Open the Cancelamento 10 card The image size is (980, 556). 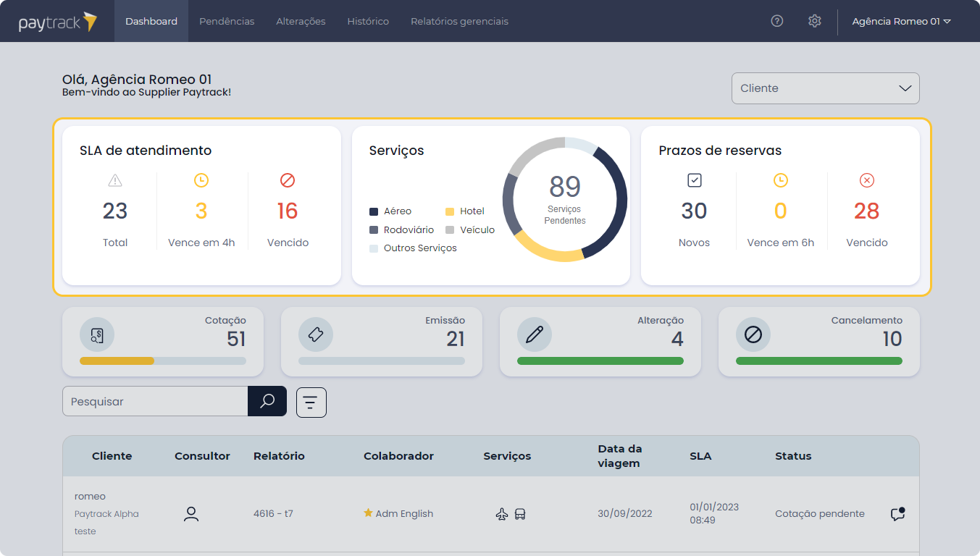pyautogui.click(x=819, y=342)
